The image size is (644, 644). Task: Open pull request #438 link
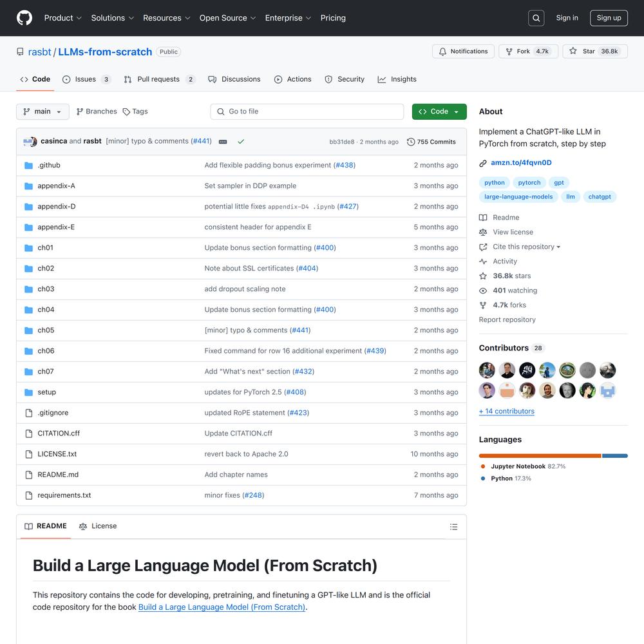pos(344,166)
